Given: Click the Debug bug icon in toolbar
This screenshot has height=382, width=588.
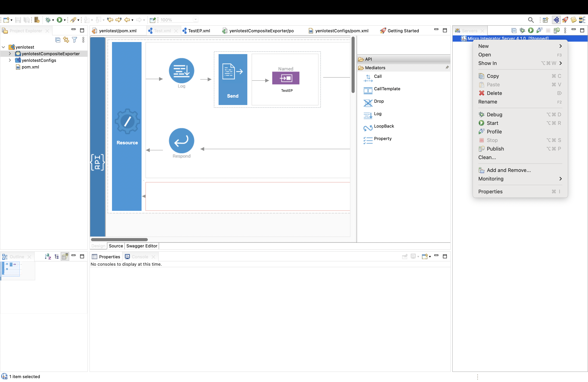Looking at the screenshot, I should click(x=48, y=20).
